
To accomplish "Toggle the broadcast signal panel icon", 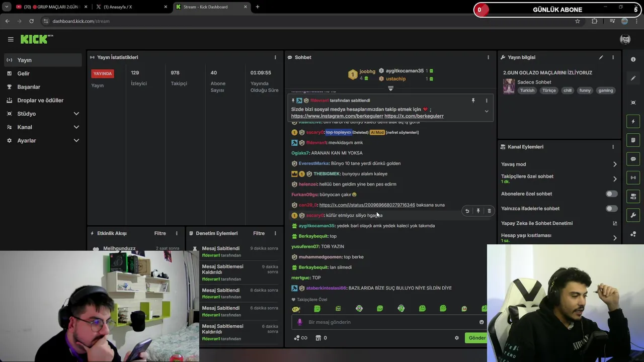I will [633, 177].
